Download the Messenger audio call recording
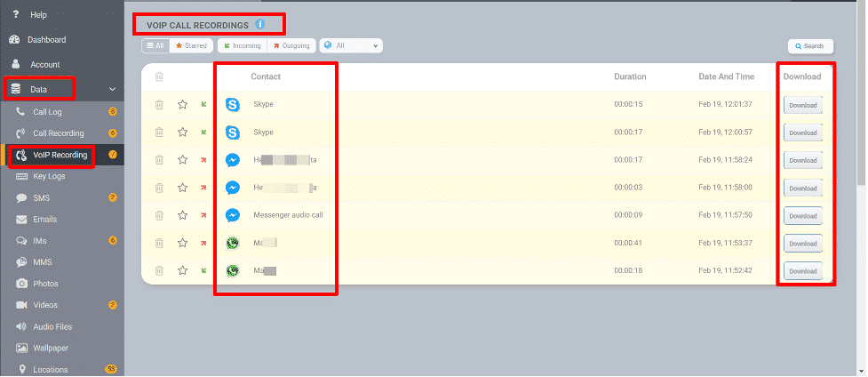The image size is (868, 377). pos(802,216)
